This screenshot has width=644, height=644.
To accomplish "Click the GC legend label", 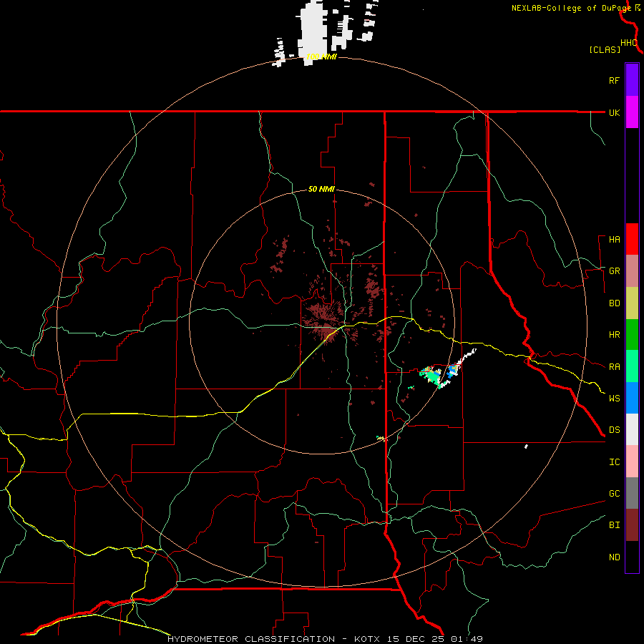I will tap(614, 494).
